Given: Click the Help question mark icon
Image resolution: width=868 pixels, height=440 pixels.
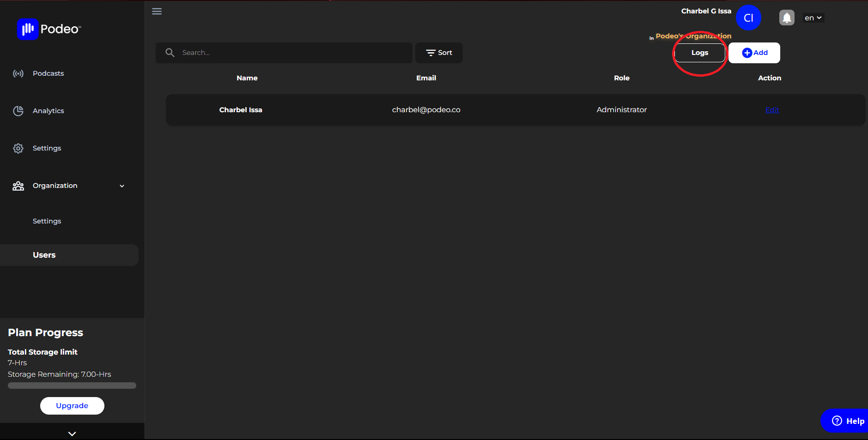Looking at the screenshot, I should (x=837, y=421).
